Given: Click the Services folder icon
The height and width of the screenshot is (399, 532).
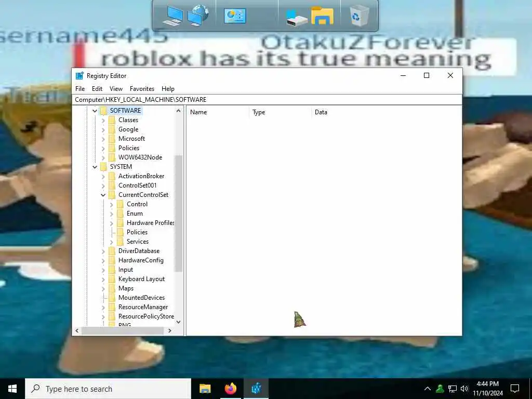Looking at the screenshot, I should 120,242.
